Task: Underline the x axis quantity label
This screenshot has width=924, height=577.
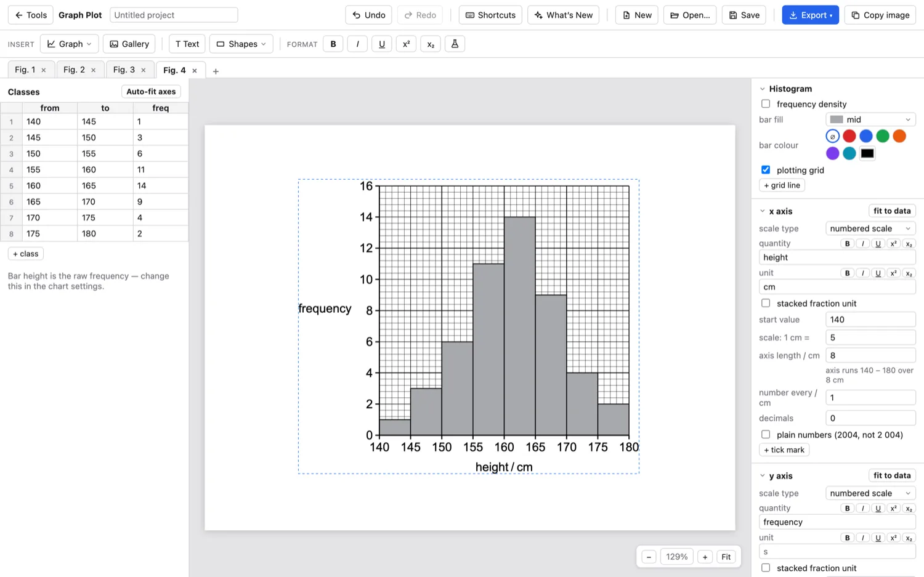Action: point(878,244)
